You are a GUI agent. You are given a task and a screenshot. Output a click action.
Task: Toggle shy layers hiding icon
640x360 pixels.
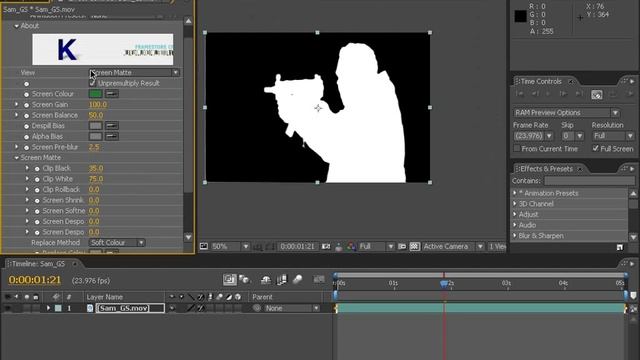tap(266, 280)
